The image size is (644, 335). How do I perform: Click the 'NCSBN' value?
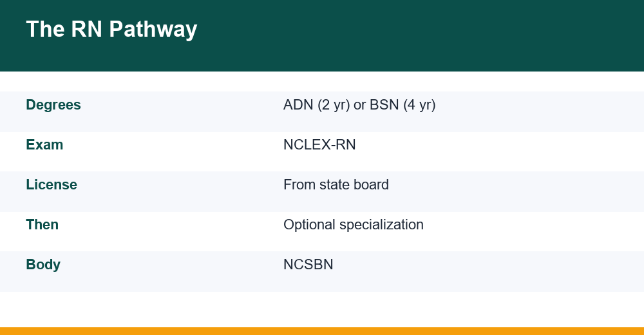coord(308,264)
